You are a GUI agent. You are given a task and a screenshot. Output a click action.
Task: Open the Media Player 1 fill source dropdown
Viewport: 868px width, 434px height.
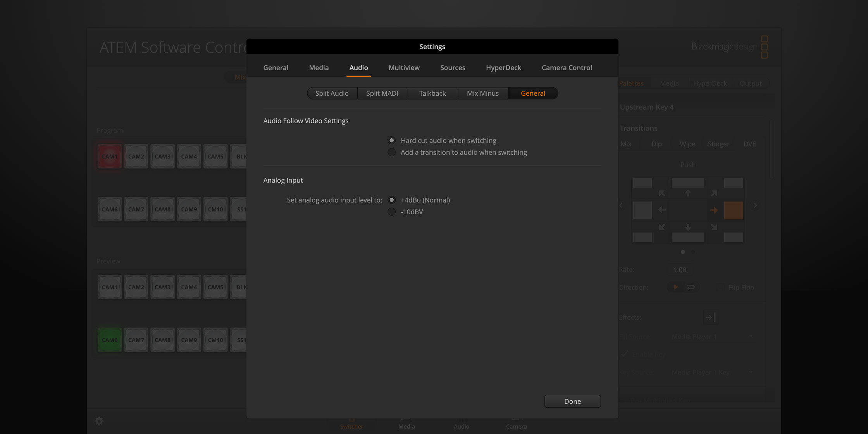coord(712,336)
